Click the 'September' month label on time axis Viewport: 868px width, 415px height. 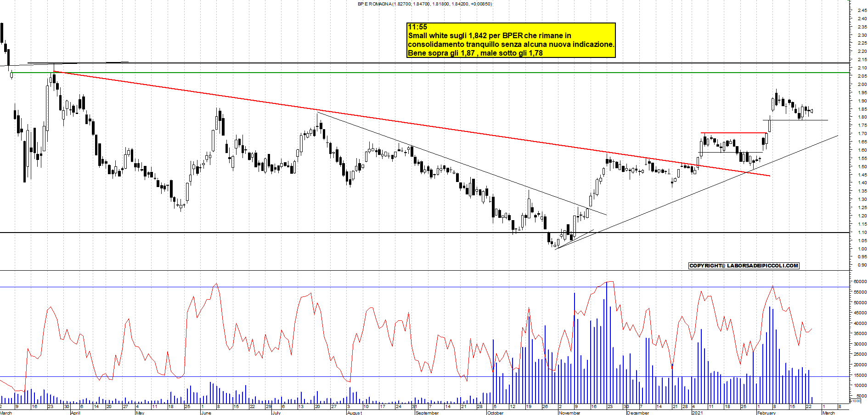coord(427,413)
